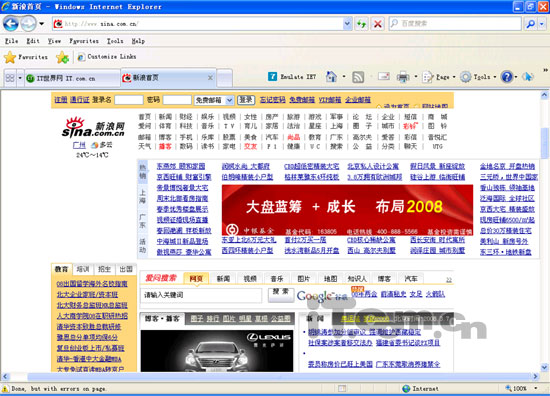
Task: Click the Google logo link
Action: (x=322, y=296)
